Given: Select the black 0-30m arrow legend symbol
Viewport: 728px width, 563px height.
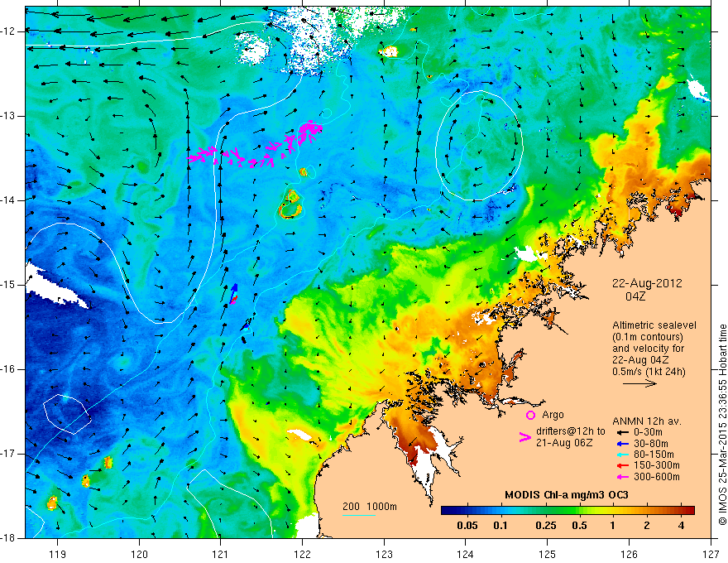Looking at the screenshot, I should click(622, 432).
